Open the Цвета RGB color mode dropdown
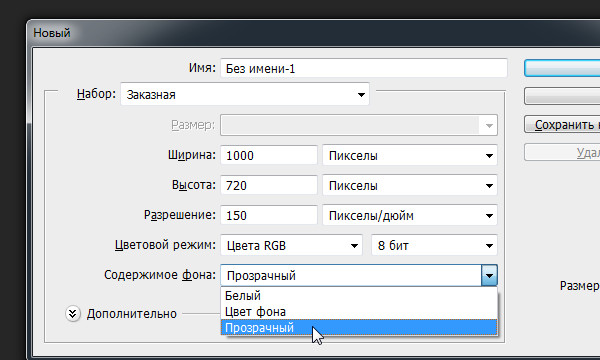This screenshot has width=600, height=360. pyautogui.click(x=291, y=245)
